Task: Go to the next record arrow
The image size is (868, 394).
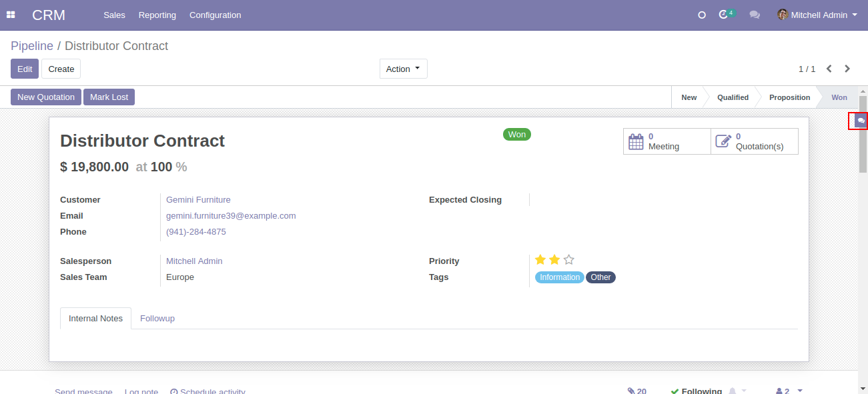Action: coord(847,69)
